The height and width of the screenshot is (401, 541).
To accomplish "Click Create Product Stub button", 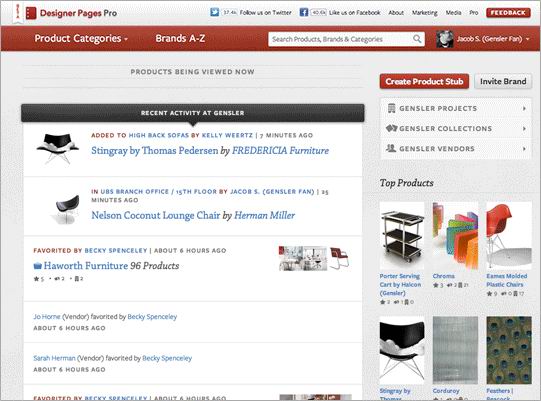I will point(424,81).
